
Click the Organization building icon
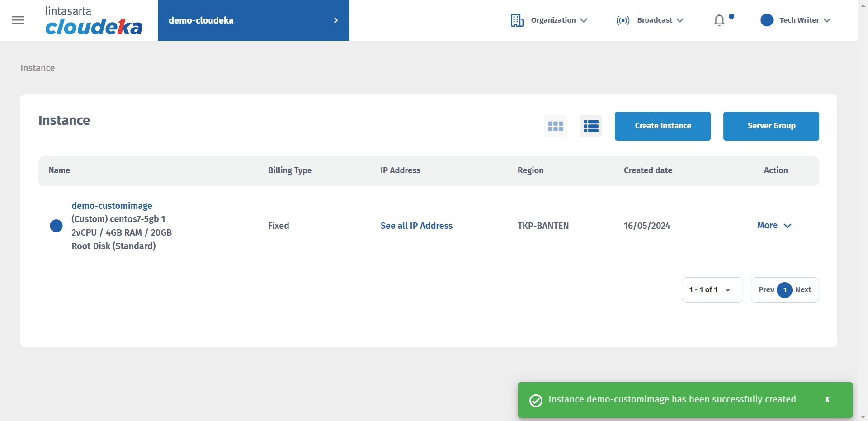(x=517, y=20)
